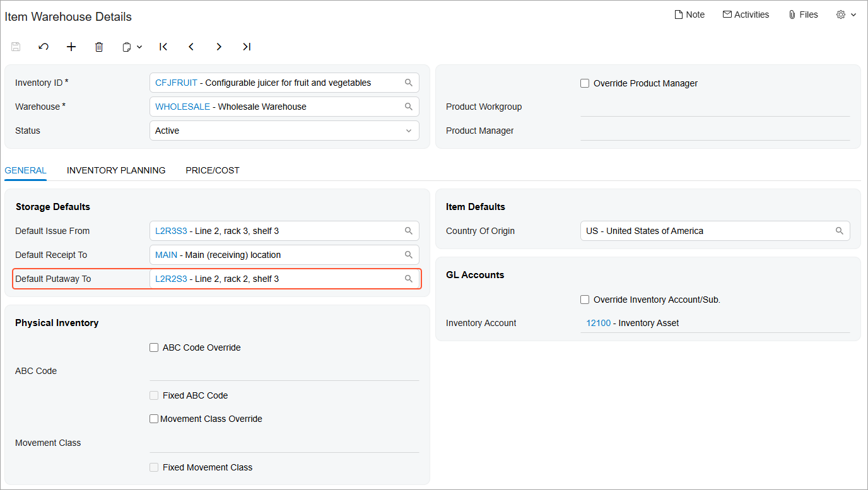Tick Override Inventory Account/Sub. checkbox
The height and width of the screenshot is (490, 868).
(585, 300)
